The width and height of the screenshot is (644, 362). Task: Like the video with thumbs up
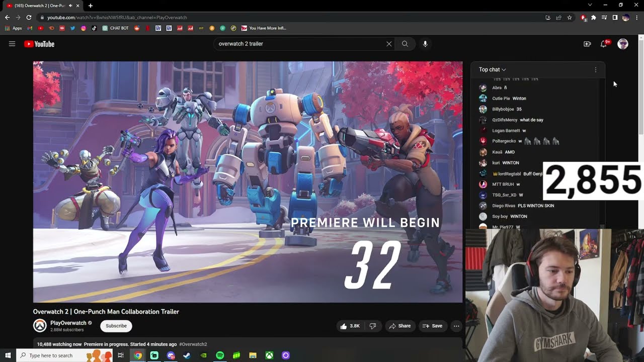click(x=351, y=326)
